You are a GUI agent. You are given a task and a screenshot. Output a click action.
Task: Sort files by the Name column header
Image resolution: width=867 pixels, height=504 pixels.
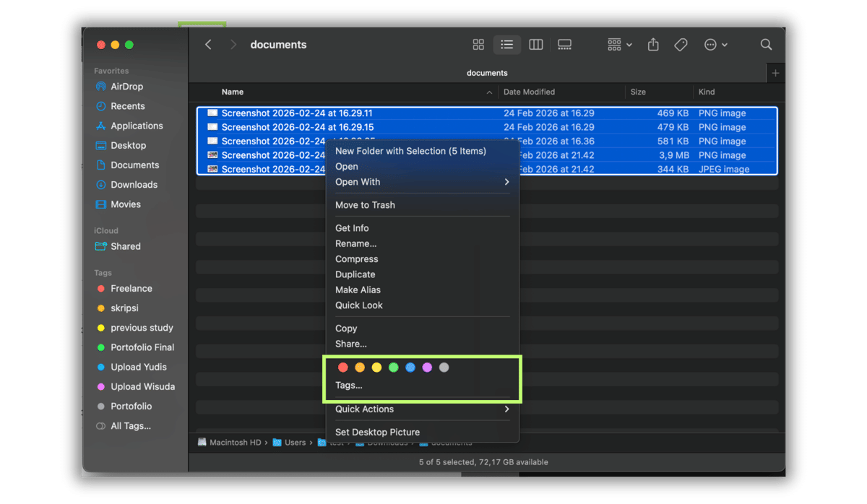click(232, 92)
